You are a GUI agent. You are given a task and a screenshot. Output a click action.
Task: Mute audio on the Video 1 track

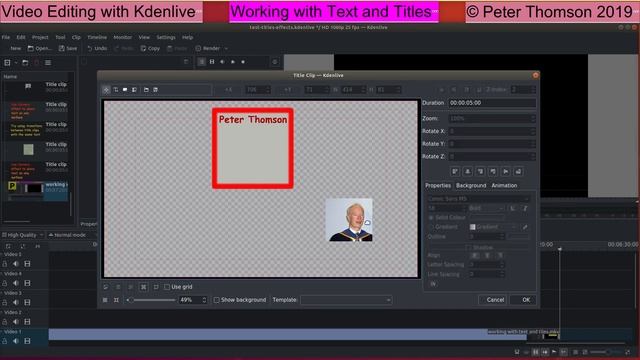[16, 341]
